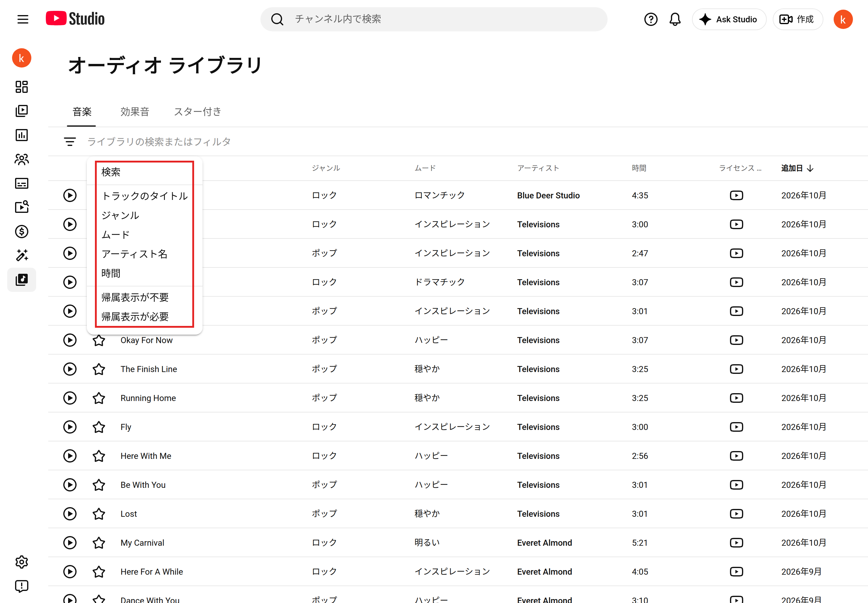Select Audio Library icon in sidebar
This screenshot has height=603, width=868.
coord(21,279)
